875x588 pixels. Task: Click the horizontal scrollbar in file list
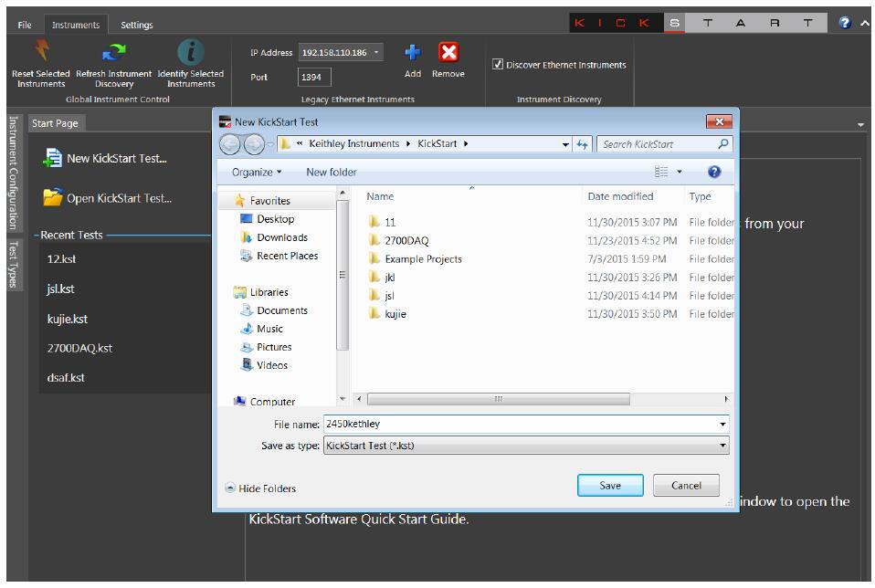pyautogui.click(x=498, y=399)
